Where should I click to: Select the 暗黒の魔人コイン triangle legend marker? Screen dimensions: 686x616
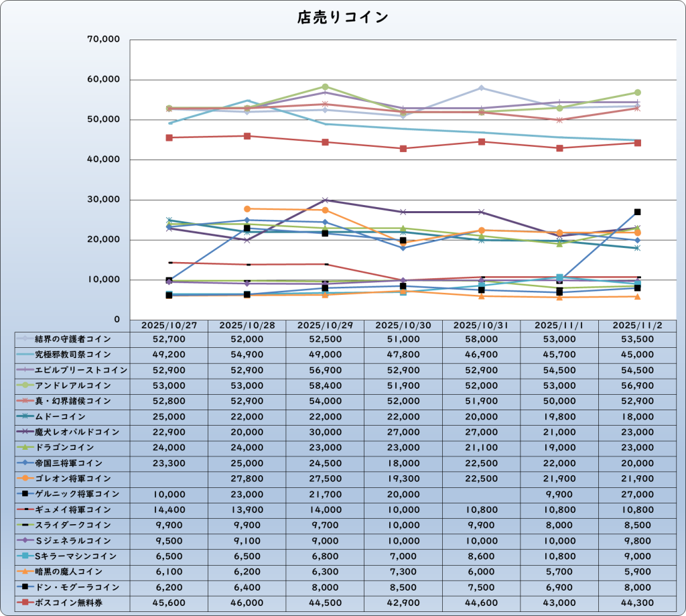[27, 571]
